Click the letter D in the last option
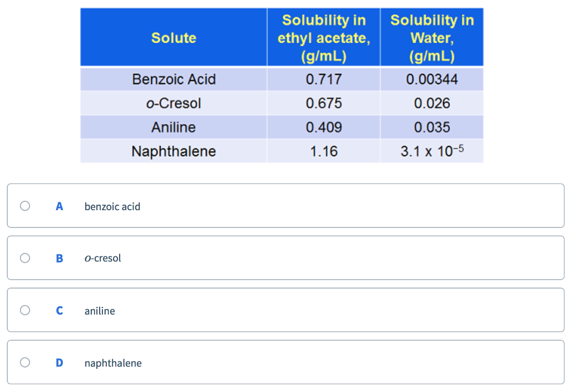The height and width of the screenshot is (392, 570). pos(59,362)
